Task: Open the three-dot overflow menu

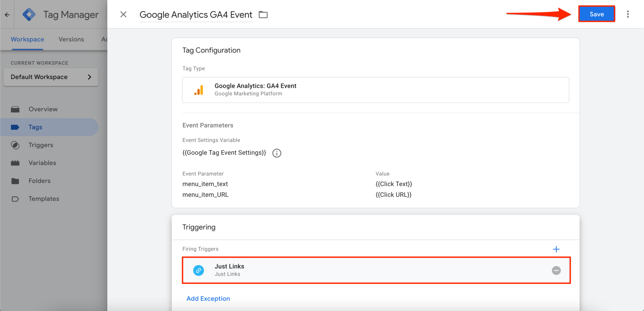Action: coord(628,14)
